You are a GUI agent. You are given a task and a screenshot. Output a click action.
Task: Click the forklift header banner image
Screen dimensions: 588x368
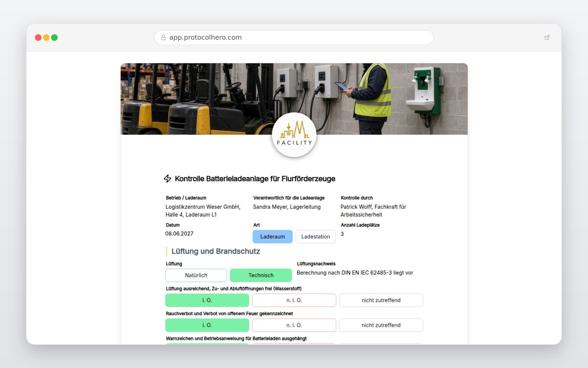(294, 99)
